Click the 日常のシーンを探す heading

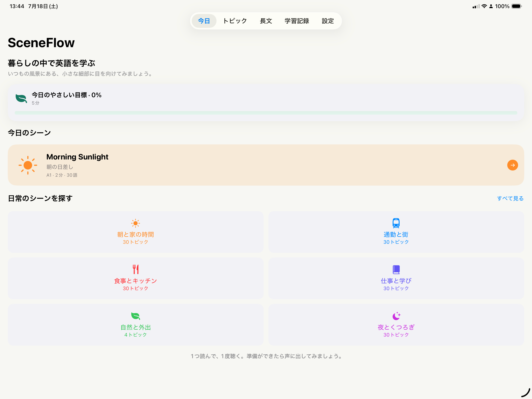click(x=40, y=198)
